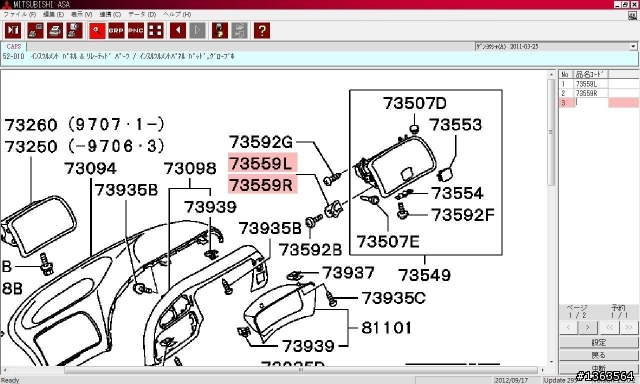Screen dimensions: 640x384
Task: Click the small icon at menu bar right end
Action: [x=633, y=16]
